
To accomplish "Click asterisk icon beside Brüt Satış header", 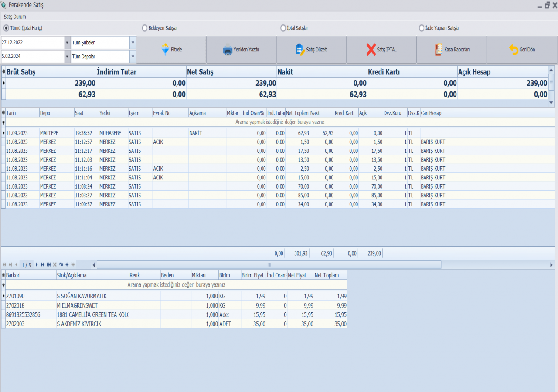I will pos(3,72).
